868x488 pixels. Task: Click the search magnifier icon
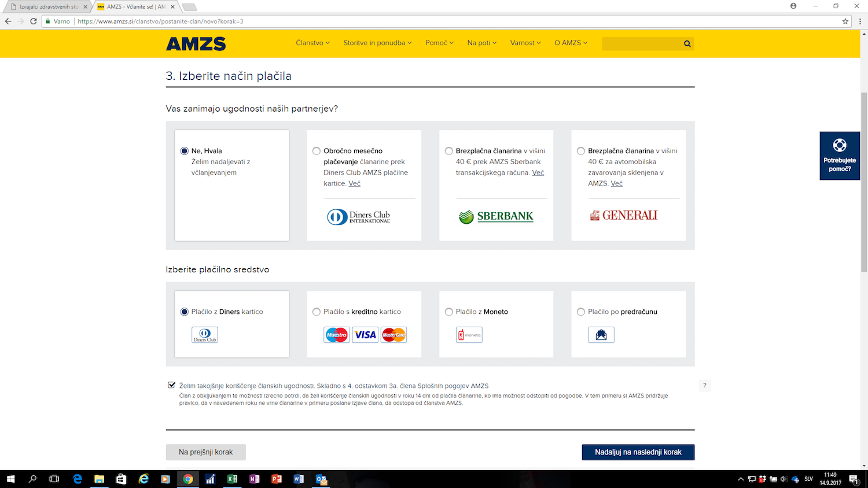[x=687, y=44]
